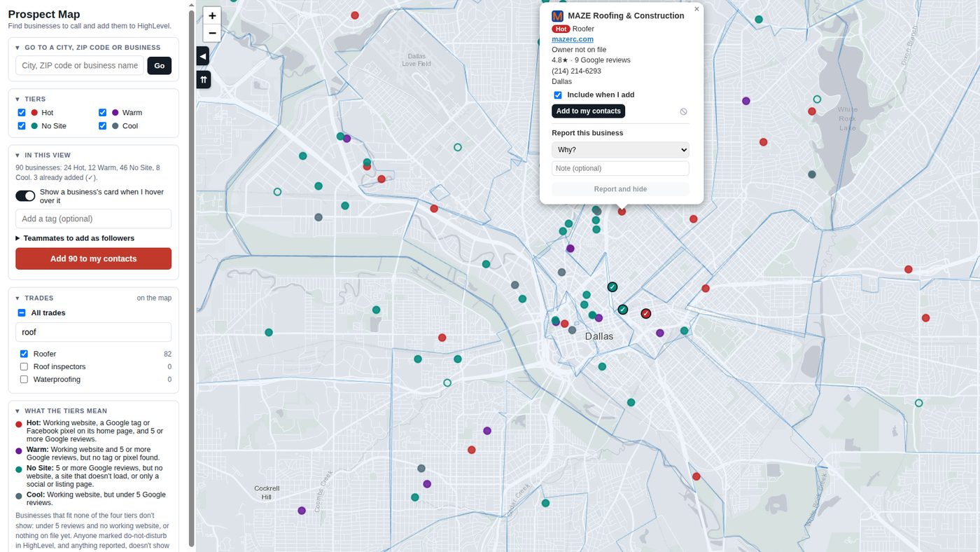
Task: Collapse the sidebar with the left arrow
Action: click(x=203, y=56)
